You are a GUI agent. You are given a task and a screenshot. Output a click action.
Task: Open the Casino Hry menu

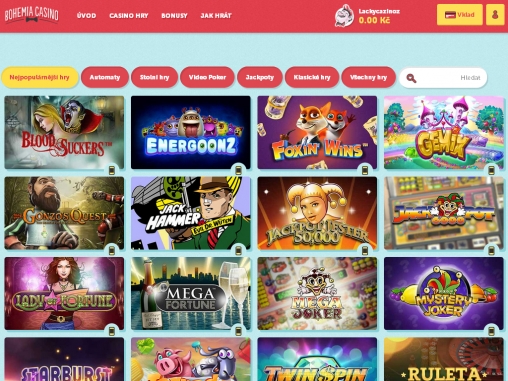click(x=129, y=16)
